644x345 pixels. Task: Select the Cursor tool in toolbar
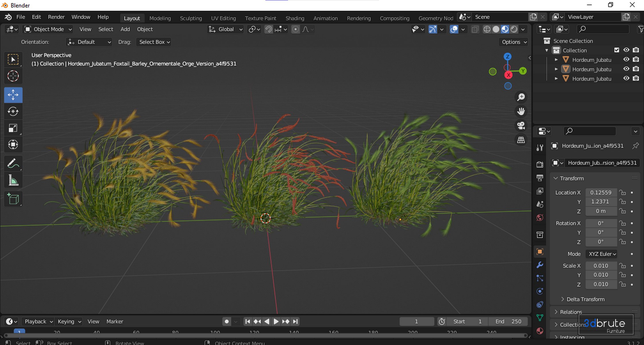point(13,76)
